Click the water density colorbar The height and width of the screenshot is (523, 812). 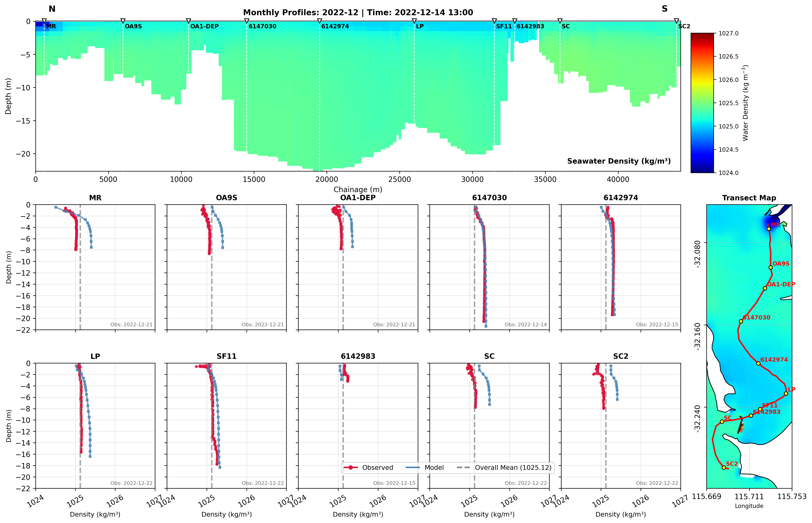tap(702, 103)
